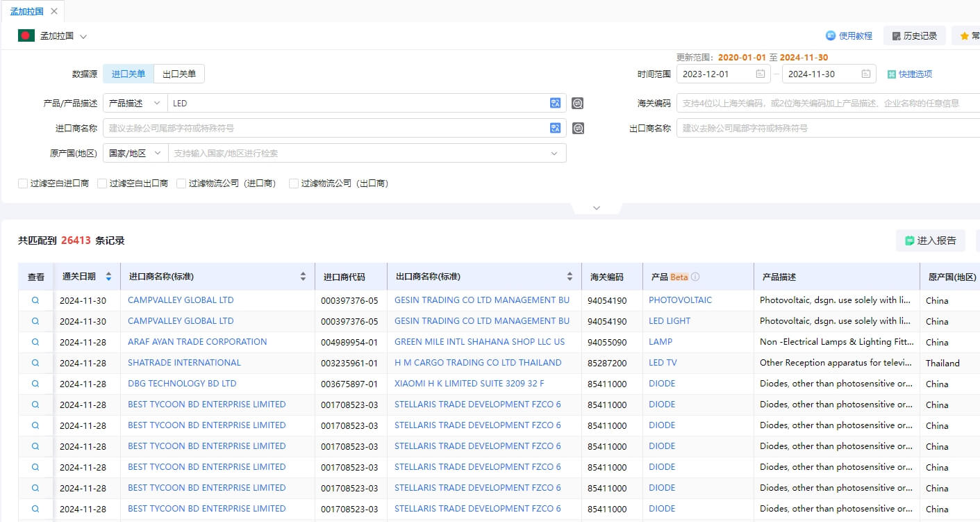
Task: Collapse the search filter panel chevron
Action: click(596, 208)
